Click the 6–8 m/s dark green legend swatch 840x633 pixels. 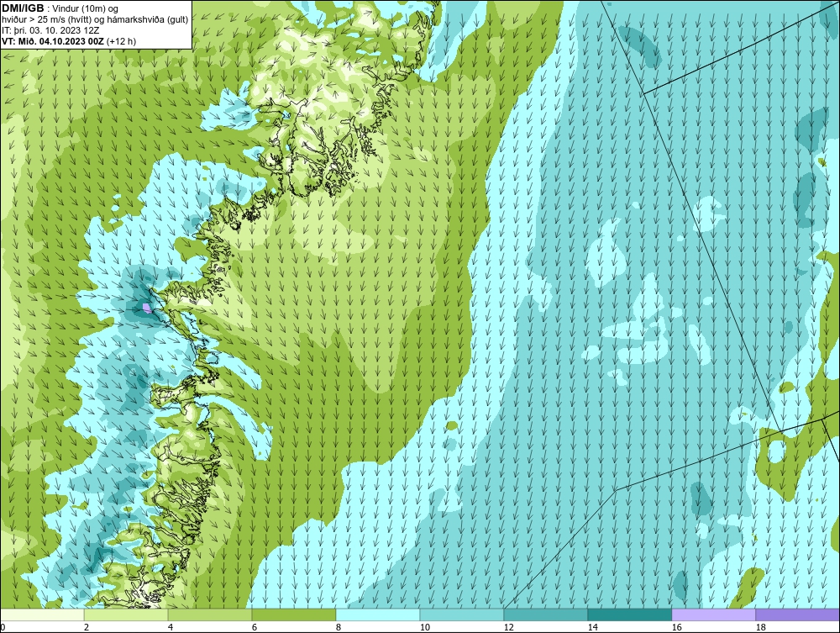pyautogui.click(x=294, y=615)
